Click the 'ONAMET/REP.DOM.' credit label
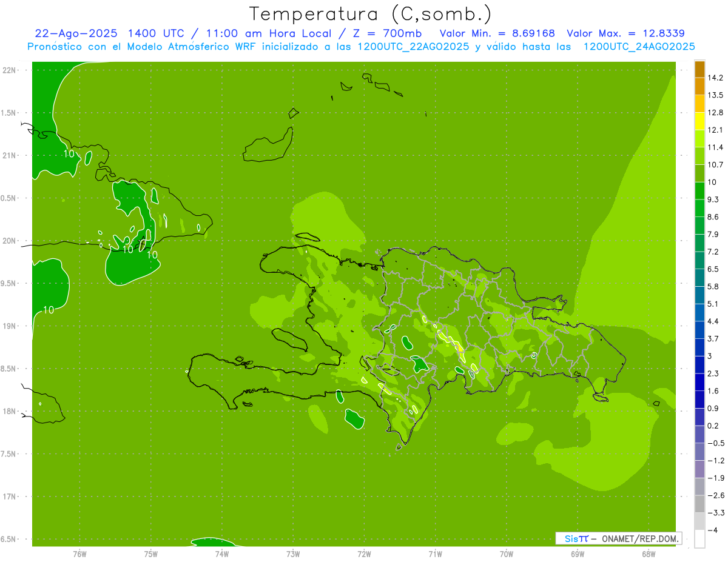The height and width of the screenshot is (562, 728). pos(639,538)
